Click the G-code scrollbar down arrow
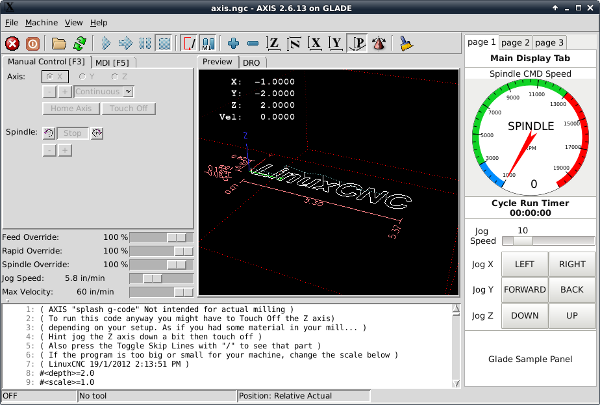This screenshot has width=600, height=405. 456,383
